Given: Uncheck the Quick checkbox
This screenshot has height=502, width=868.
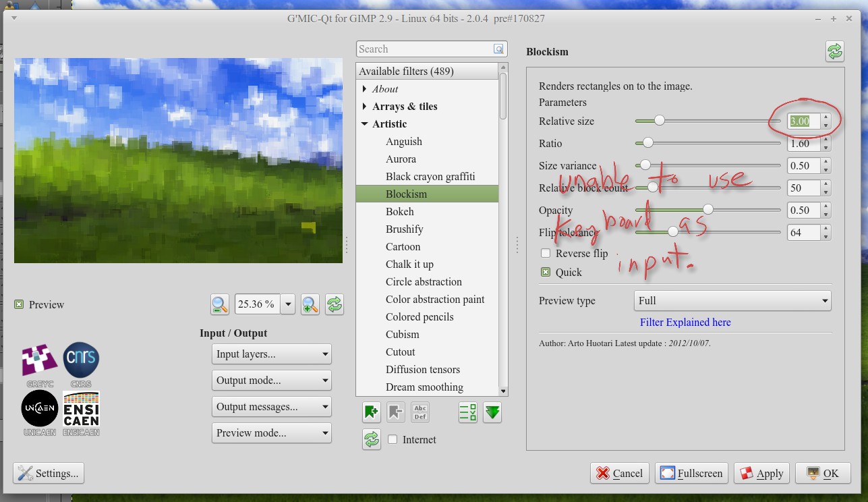Looking at the screenshot, I should (x=546, y=273).
